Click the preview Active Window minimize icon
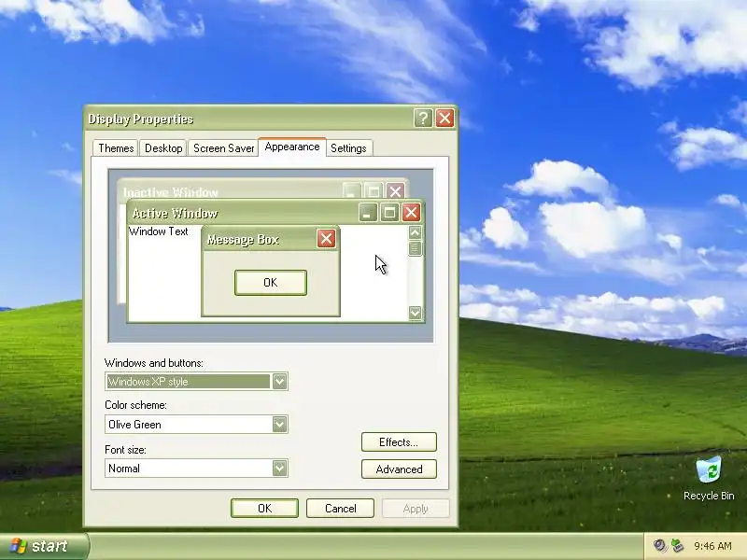This screenshot has height=560, width=747. 367,213
